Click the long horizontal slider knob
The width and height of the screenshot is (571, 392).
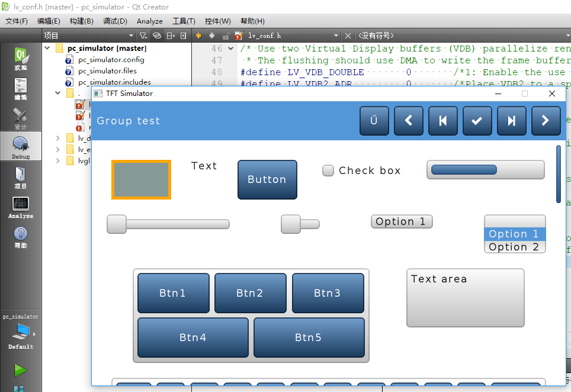(117, 224)
